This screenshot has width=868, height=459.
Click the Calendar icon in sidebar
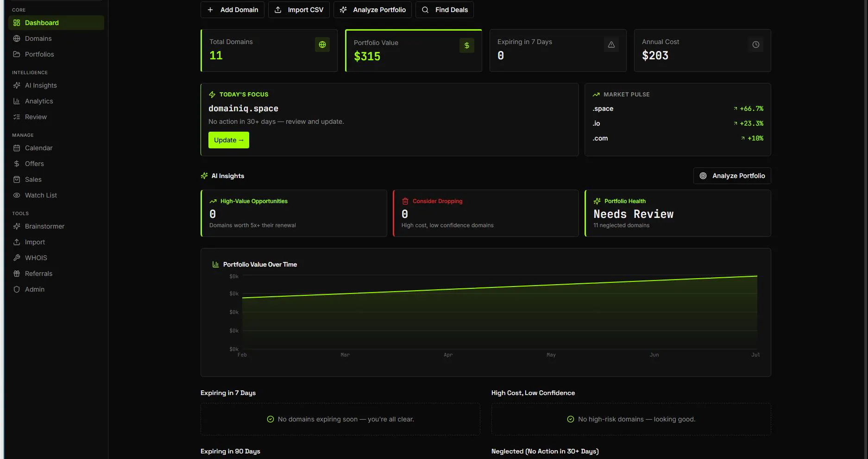pos(17,148)
